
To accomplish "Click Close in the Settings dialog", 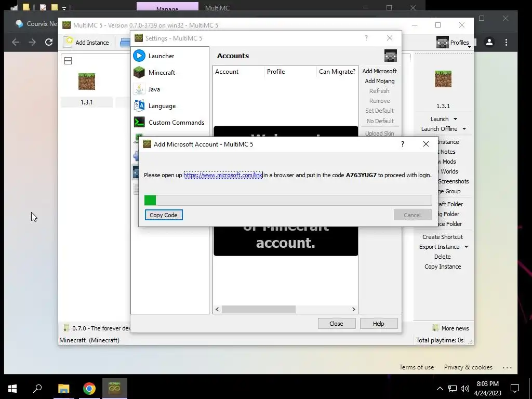I will click(337, 324).
